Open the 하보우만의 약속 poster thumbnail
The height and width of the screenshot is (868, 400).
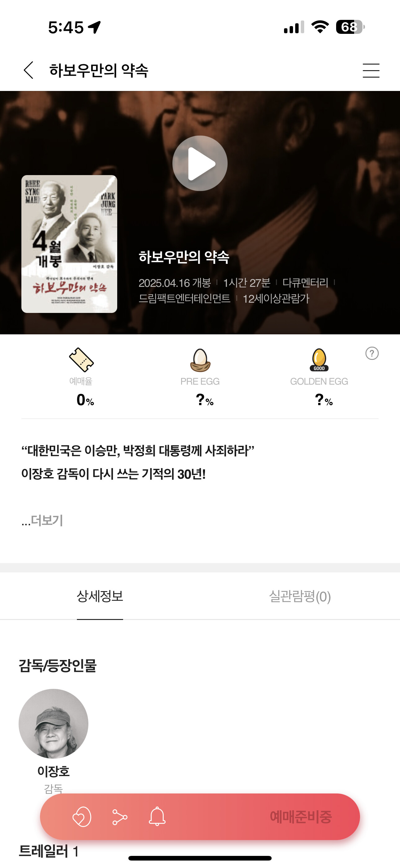pos(69,244)
